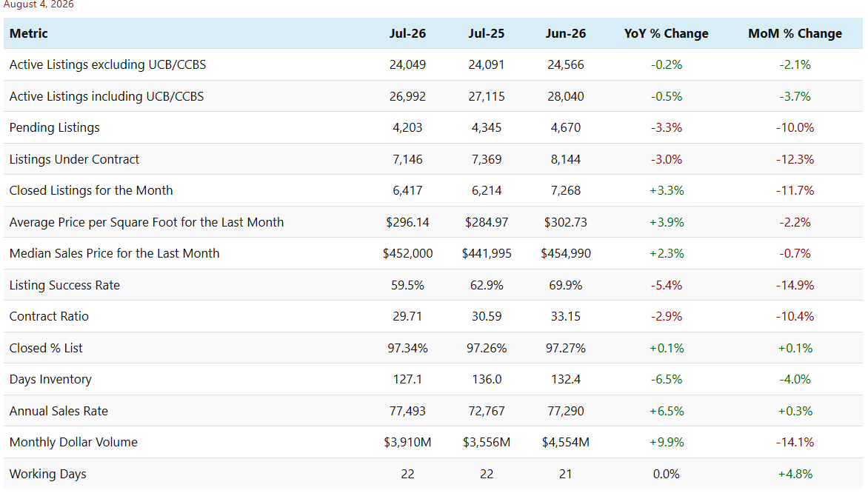Select the Monthly Dollar Volume $3,910M cell
868x496 pixels.
click(407, 442)
